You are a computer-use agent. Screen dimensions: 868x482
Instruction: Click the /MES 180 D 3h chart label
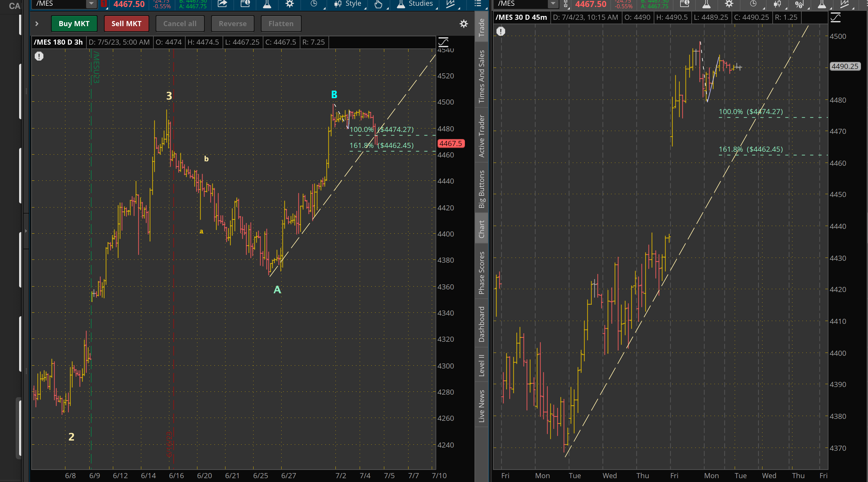point(58,42)
